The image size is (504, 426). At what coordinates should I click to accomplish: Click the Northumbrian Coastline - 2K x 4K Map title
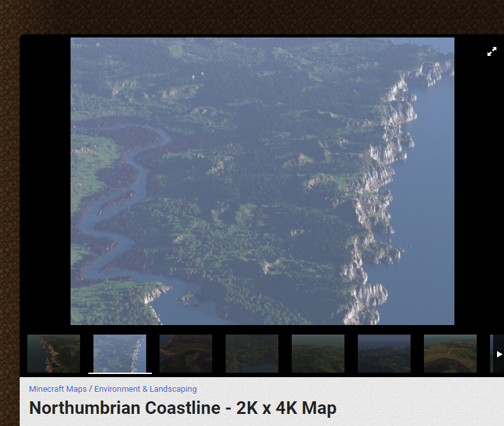click(x=182, y=408)
